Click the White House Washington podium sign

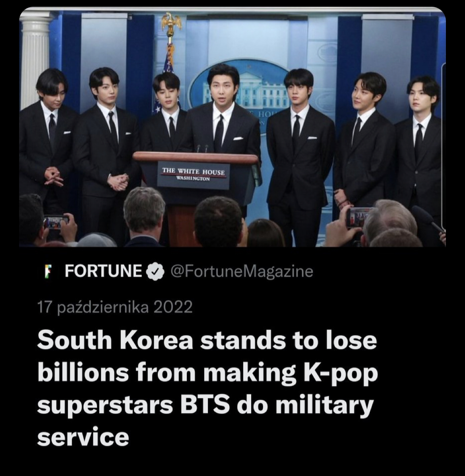[x=194, y=174]
